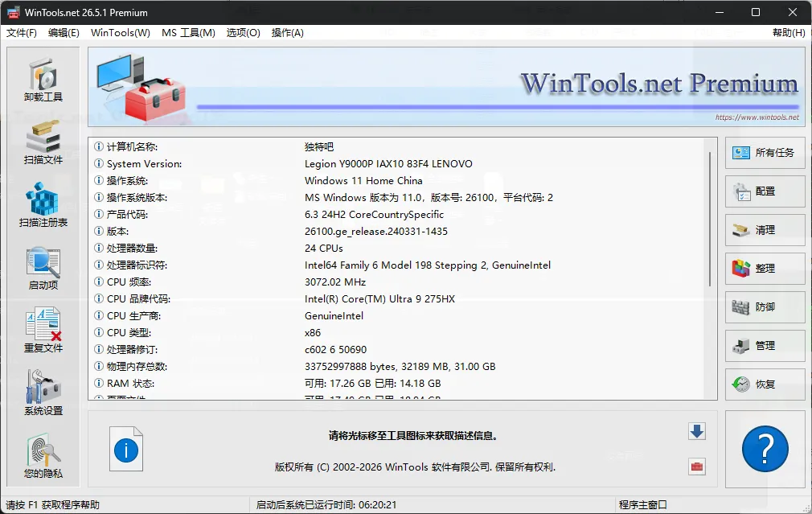
Task: Click the info icon beside CPU 频率
Action: pos(98,282)
